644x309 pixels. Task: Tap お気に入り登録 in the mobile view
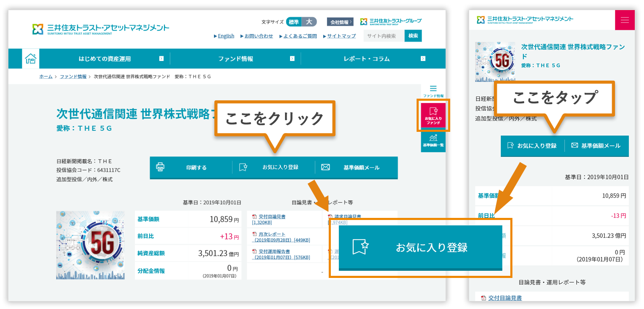click(x=533, y=146)
